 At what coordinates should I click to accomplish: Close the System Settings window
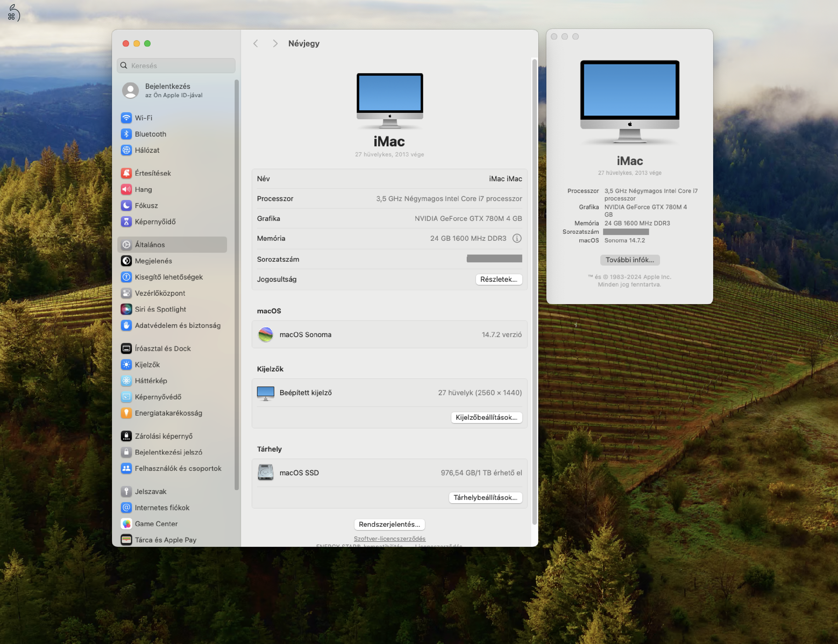[126, 43]
